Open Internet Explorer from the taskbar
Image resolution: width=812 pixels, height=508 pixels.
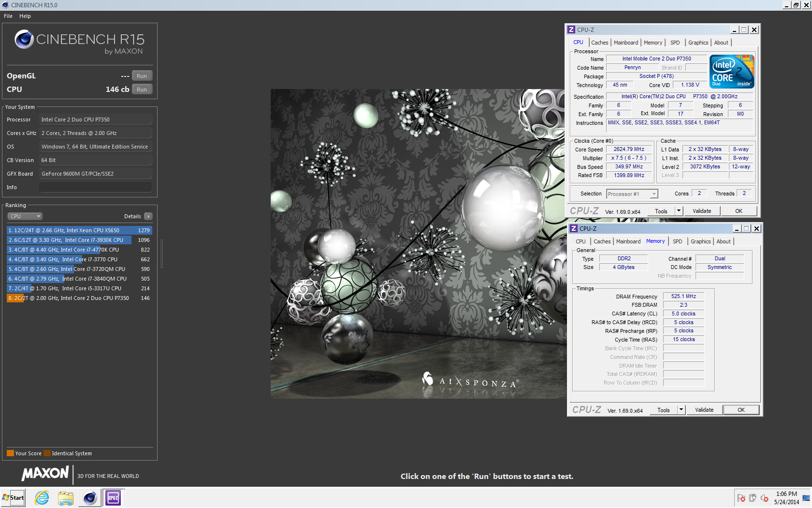pyautogui.click(x=42, y=498)
